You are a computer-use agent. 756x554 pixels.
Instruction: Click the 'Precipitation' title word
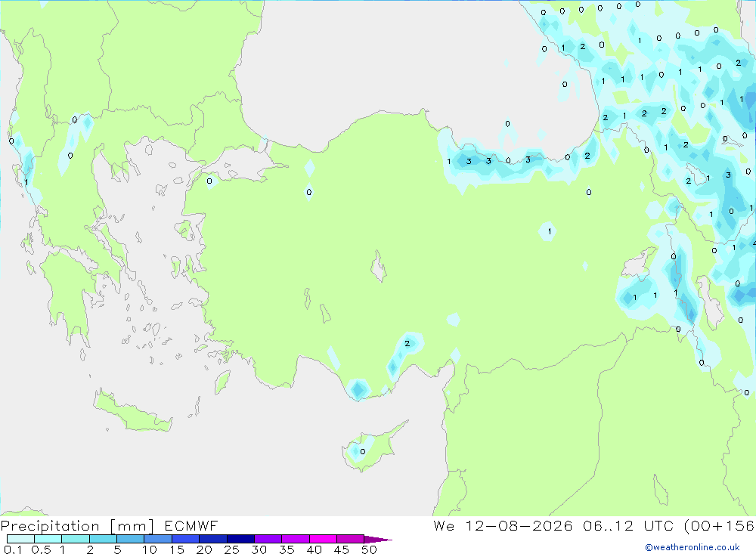click(50, 526)
